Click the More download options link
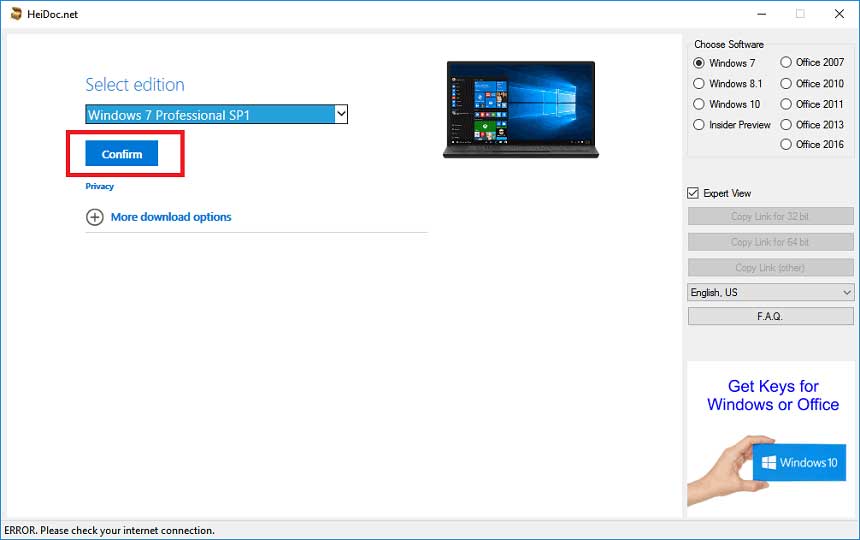The width and height of the screenshot is (860, 540). 171,217
